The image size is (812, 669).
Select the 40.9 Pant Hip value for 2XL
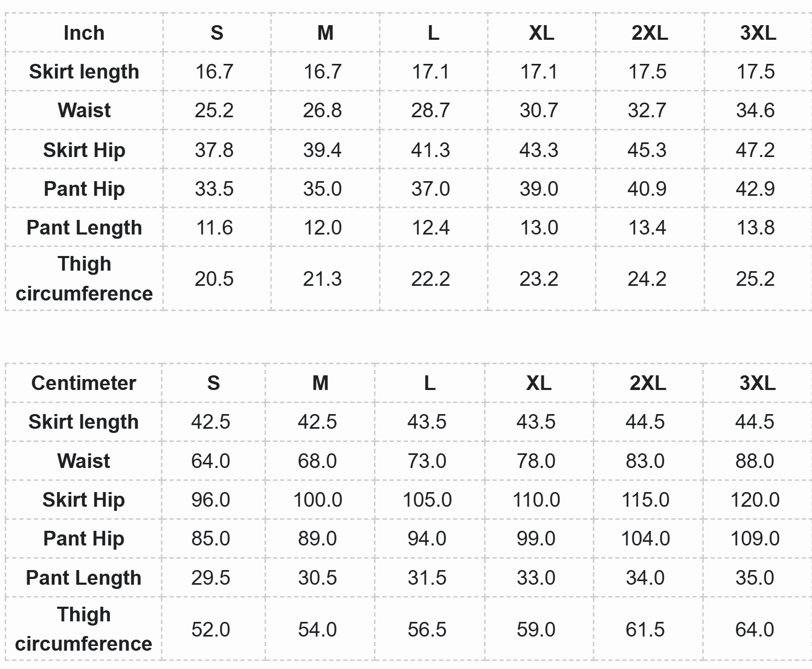(x=647, y=189)
